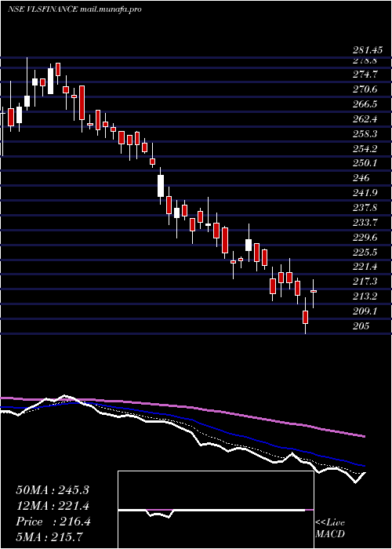This screenshot has height=549, width=392.
Task: Click the 205 price axis label
Action: pos(361,327)
